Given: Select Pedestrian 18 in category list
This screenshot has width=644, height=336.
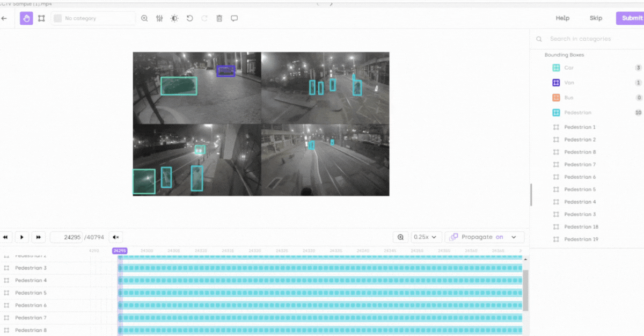Looking at the screenshot, I should [x=581, y=227].
